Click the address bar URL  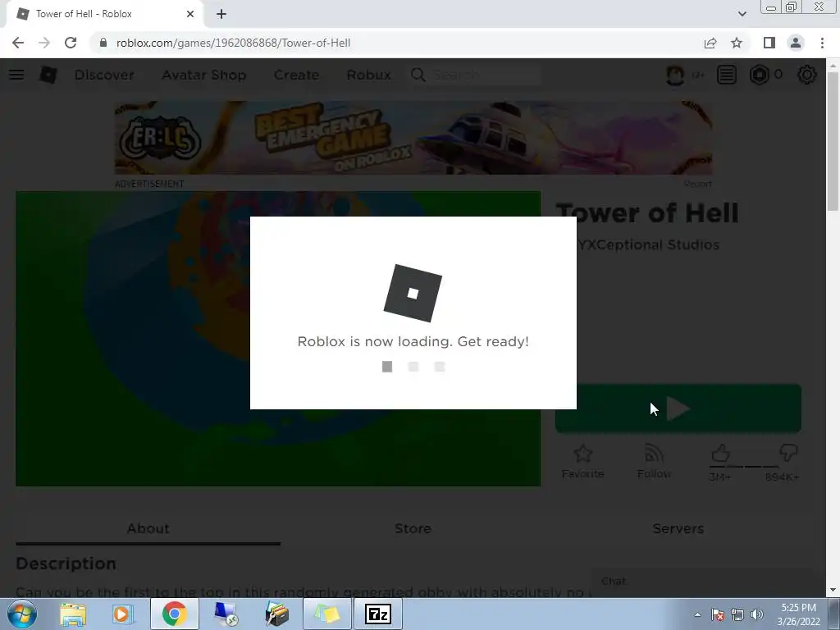(234, 43)
